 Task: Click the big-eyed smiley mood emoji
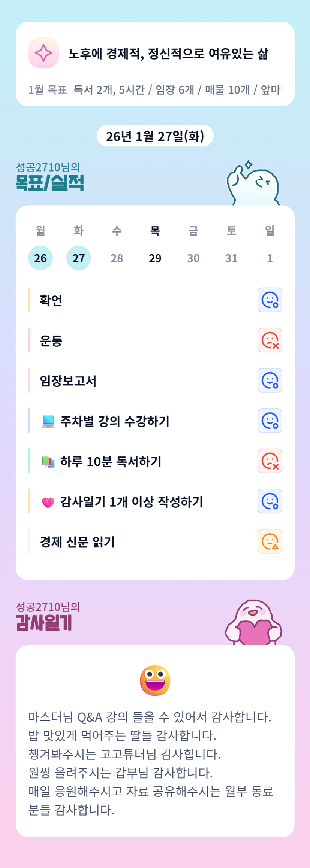point(155,680)
